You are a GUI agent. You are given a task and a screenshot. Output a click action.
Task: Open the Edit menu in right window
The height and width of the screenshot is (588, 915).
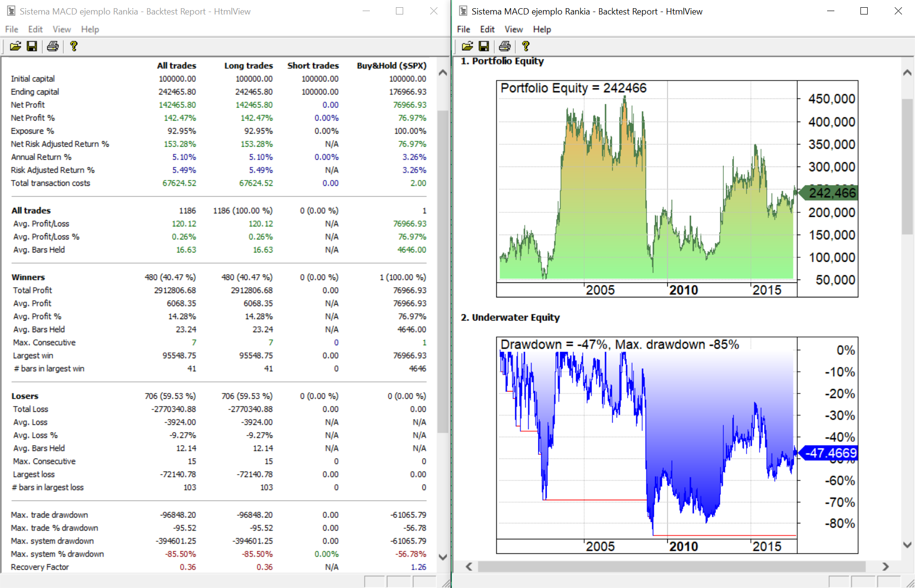tap(487, 29)
